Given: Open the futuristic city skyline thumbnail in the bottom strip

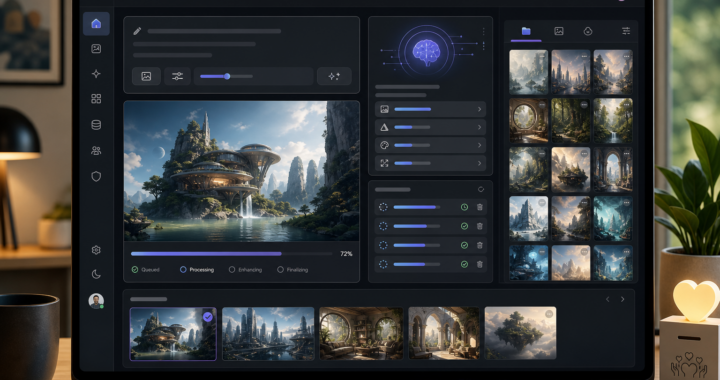Looking at the screenshot, I should [x=268, y=333].
